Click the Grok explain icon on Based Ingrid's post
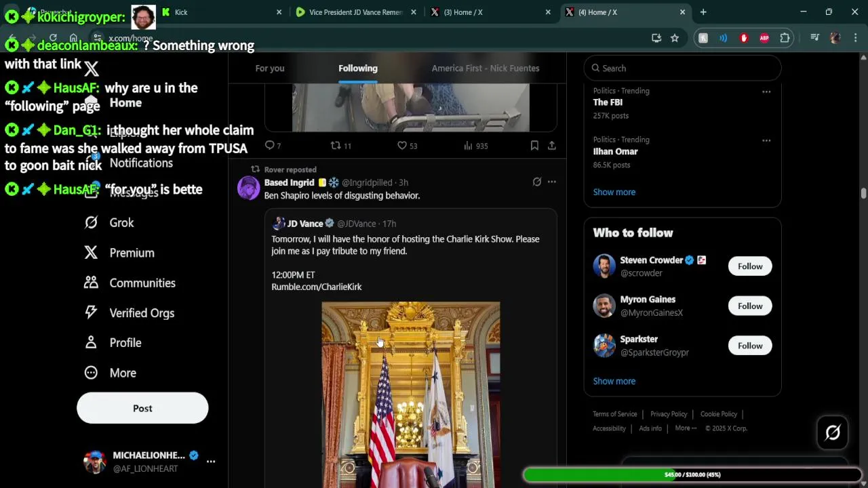 536,182
